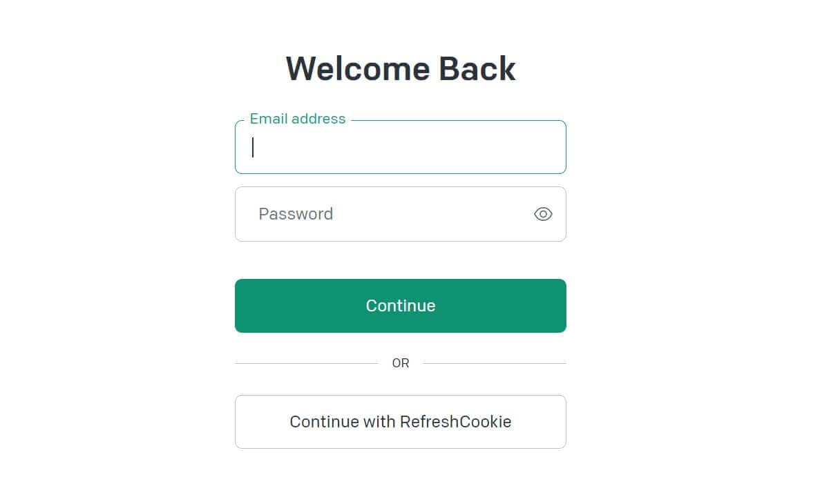This screenshot has height=504, width=840.
Task: Toggle password visibility with the eye icon
Action: coord(543,214)
